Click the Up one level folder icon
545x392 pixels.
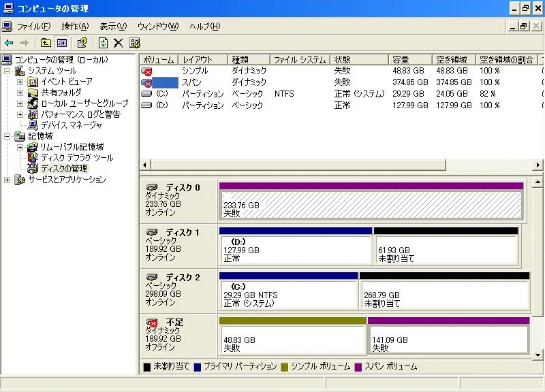coord(46,43)
